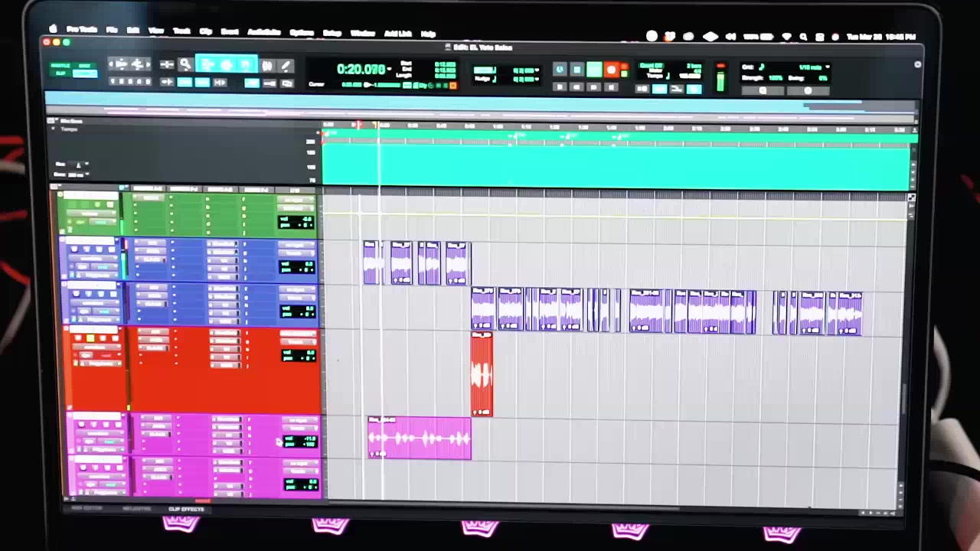Switch to the Melodyne tab
The height and width of the screenshot is (551, 980).
137,509
